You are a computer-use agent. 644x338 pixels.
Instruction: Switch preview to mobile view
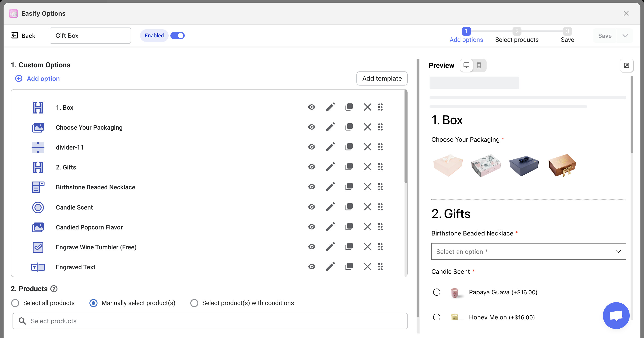point(479,65)
